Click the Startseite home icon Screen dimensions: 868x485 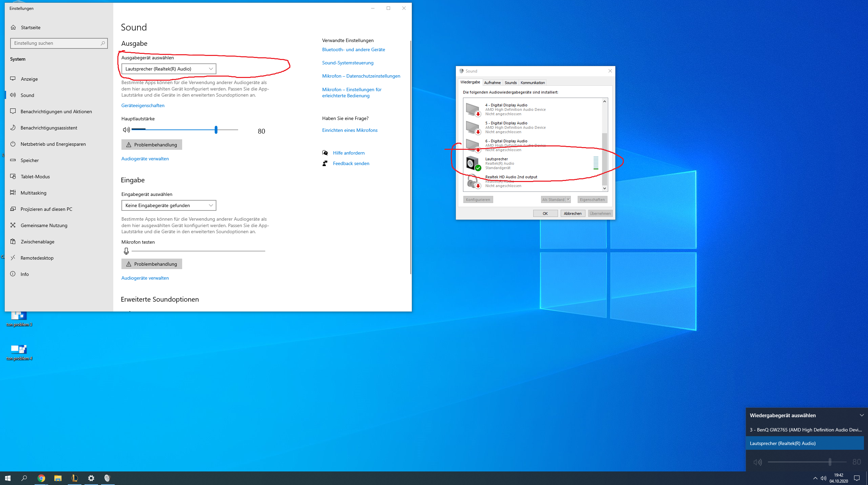tap(14, 27)
